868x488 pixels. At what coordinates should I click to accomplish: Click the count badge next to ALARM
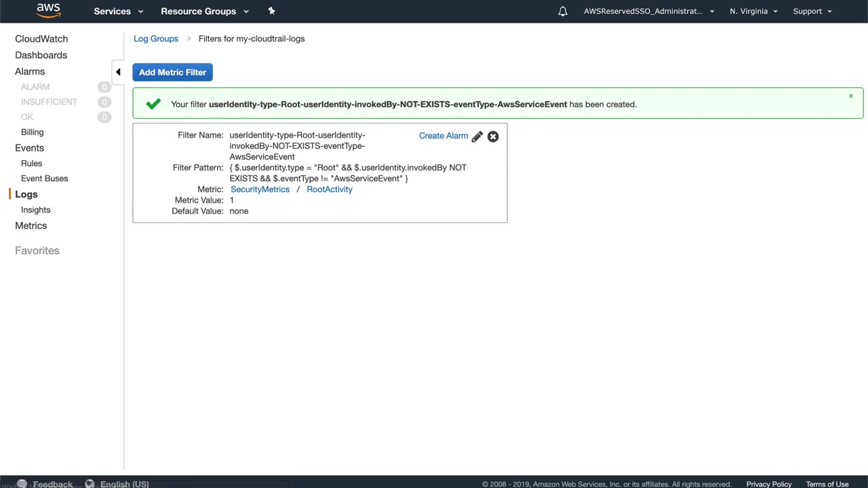tap(104, 87)
